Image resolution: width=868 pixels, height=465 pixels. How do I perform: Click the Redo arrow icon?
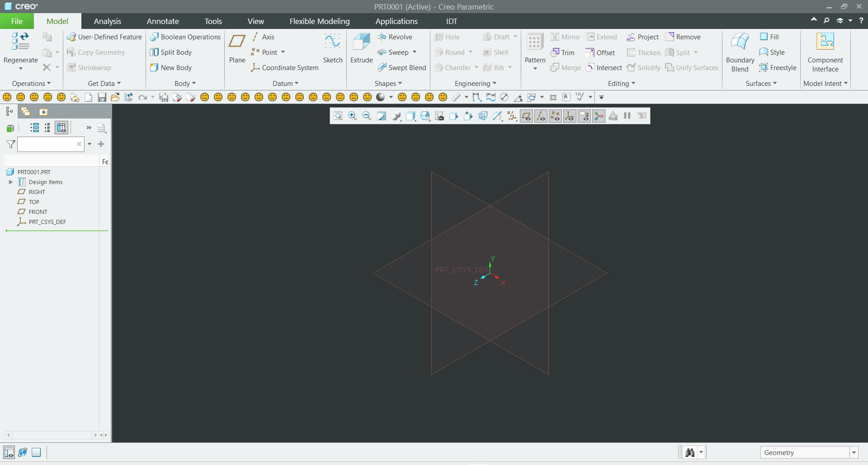point(142,97)
